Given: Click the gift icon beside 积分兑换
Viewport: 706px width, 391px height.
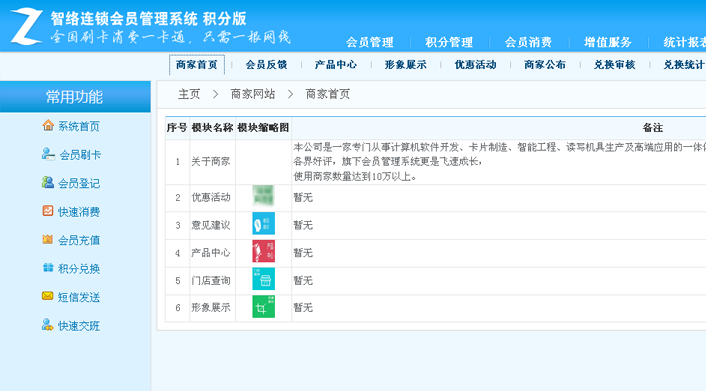Looking at the screenshot, I should pyautogui.click(x=48, y=268).
